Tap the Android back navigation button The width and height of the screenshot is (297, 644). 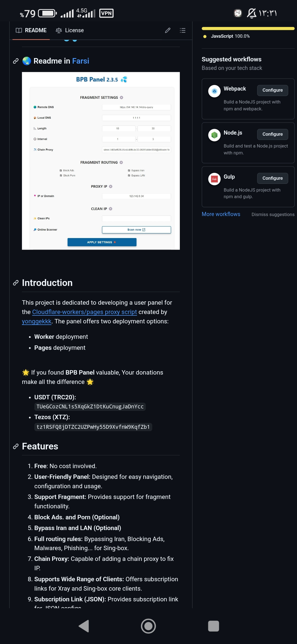click(x=84, y=626)
